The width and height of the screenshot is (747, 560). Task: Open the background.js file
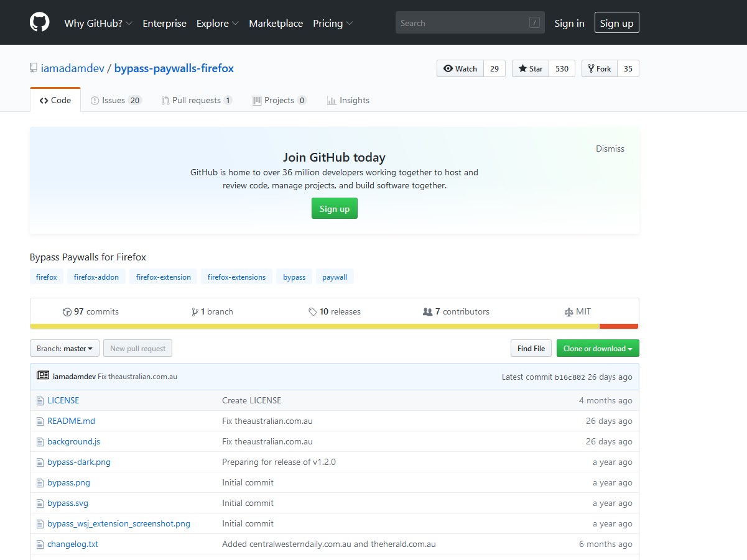(x=73, y=441)
